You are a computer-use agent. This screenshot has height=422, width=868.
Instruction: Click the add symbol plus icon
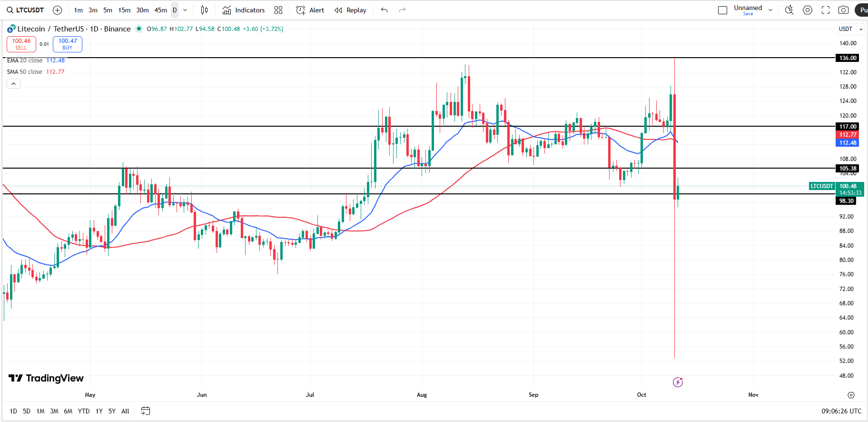pos(57,10)
